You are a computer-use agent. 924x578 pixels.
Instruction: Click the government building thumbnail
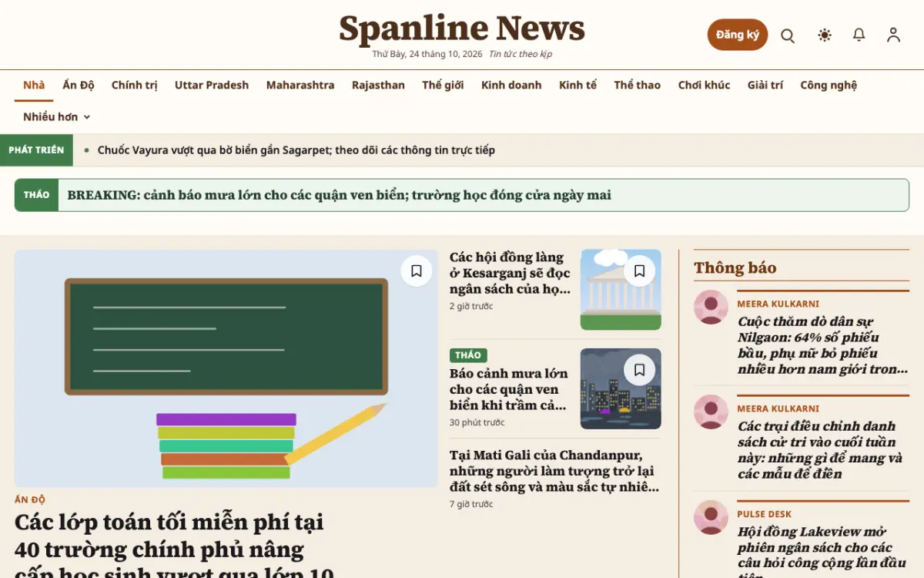tap(621, 290)
